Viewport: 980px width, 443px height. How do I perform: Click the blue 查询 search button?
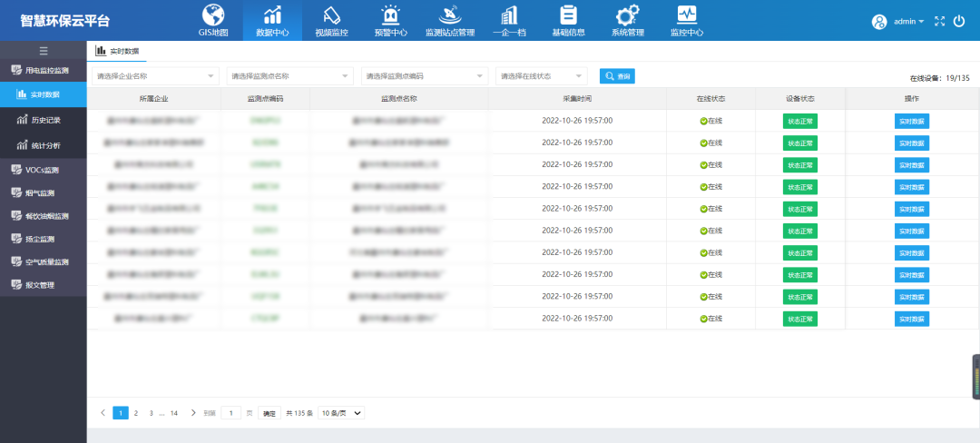(x=617, y=76)
